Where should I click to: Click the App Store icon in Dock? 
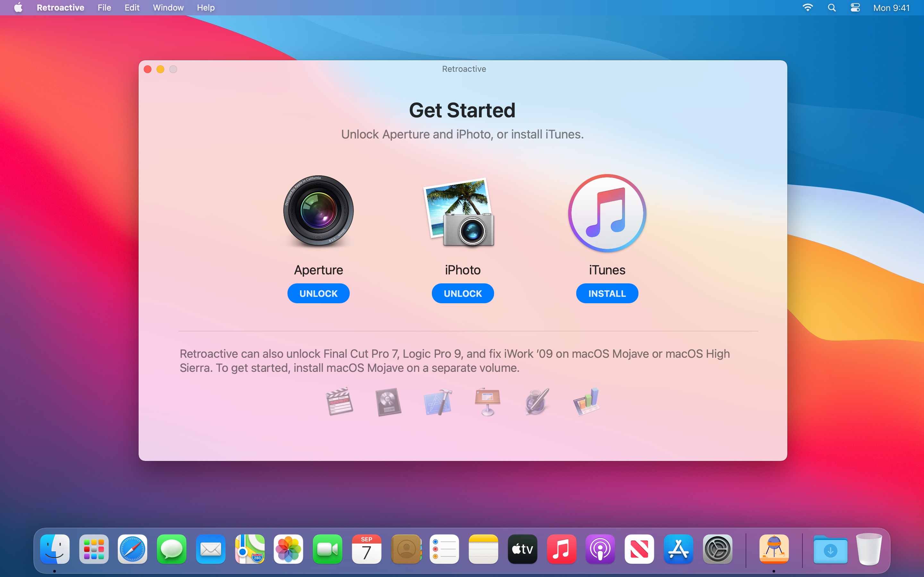coord(677,549)
